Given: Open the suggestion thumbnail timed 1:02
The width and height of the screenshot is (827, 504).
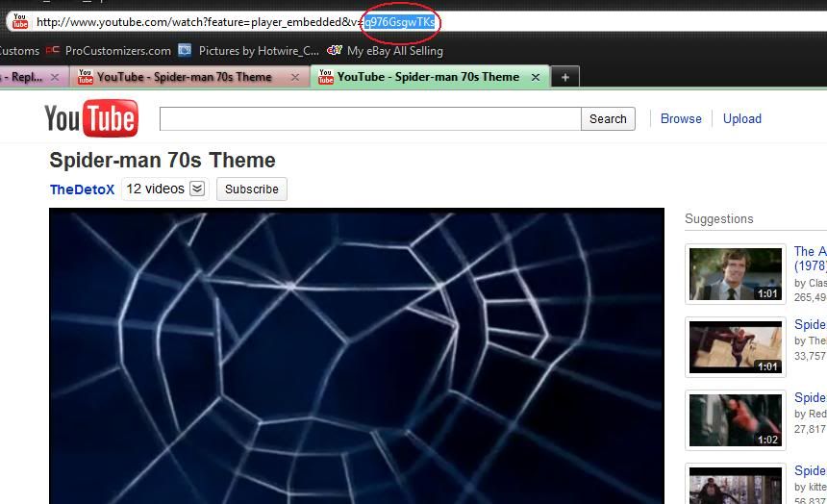Looking at the screenshot, I should [736, 420].
